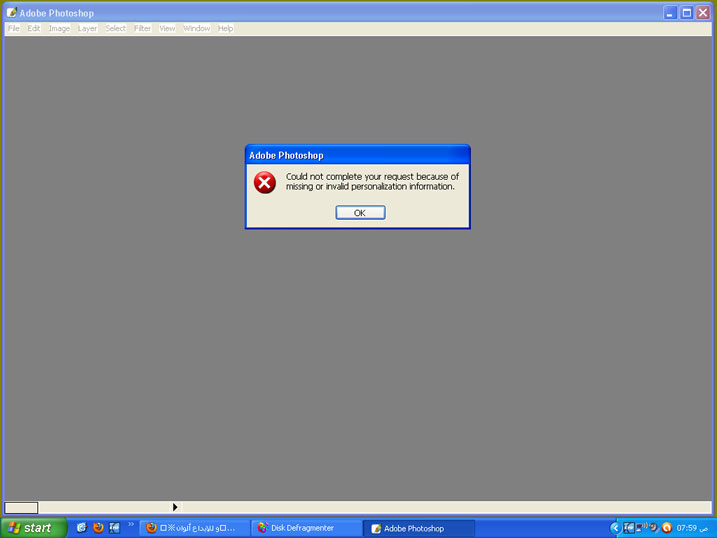Screen dimensions: 717x538
Task: Click the volume icon in system tray
Action: point(652,527)
